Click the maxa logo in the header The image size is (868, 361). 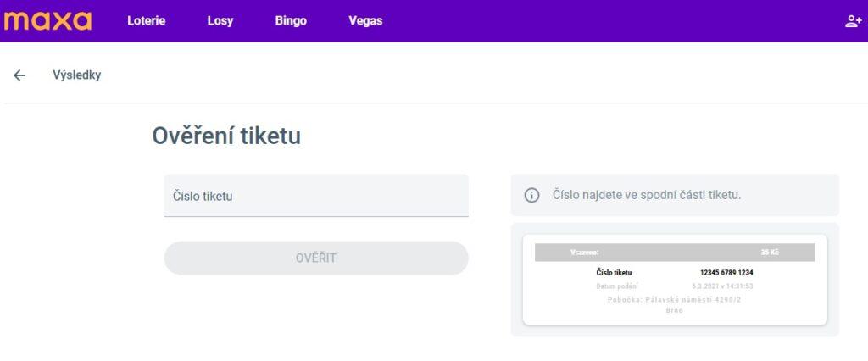[47, 21]
